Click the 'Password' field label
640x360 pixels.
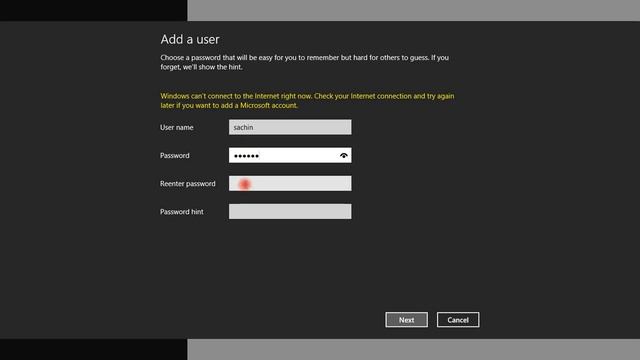click(x=175, y=156)
